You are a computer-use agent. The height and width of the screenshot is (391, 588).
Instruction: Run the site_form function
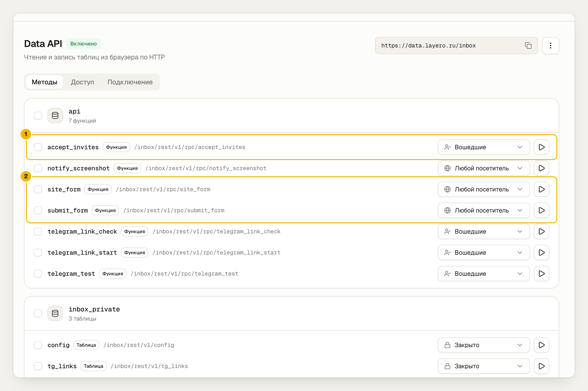point(541,189)
